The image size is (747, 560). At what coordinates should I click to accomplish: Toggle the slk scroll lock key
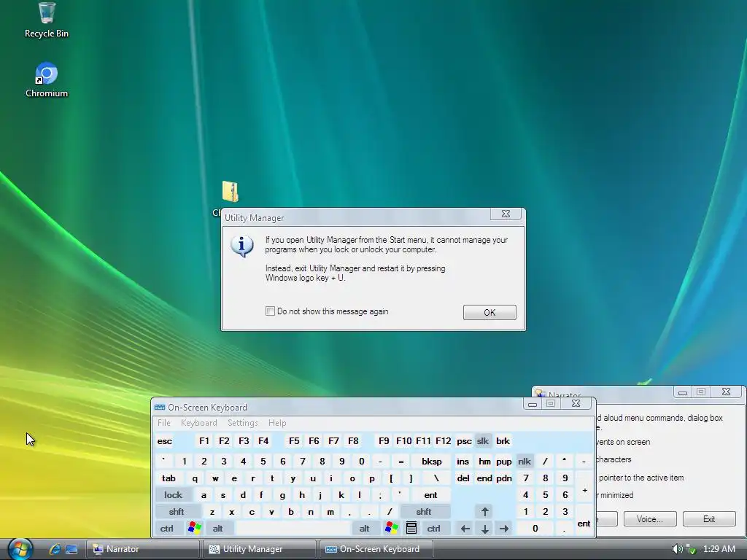pos(483,441)
